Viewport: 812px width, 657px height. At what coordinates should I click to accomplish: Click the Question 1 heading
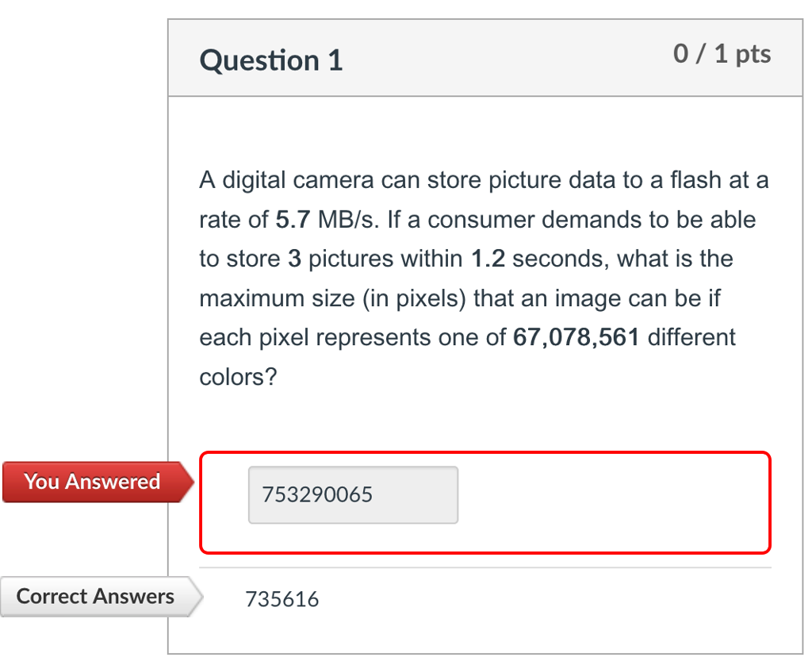(x=270, y=60)
